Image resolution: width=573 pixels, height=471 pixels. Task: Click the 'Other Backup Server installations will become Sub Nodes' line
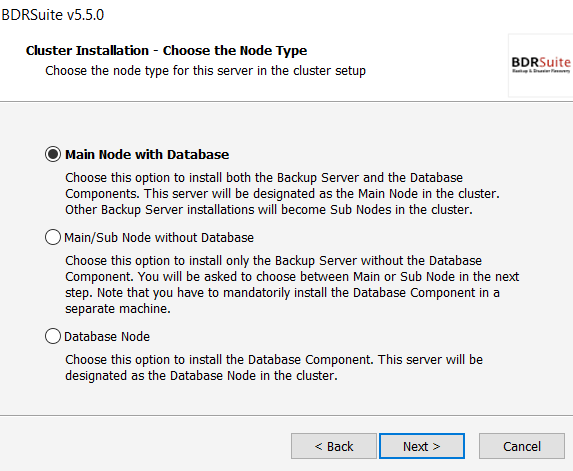click(x=269, y=210)
